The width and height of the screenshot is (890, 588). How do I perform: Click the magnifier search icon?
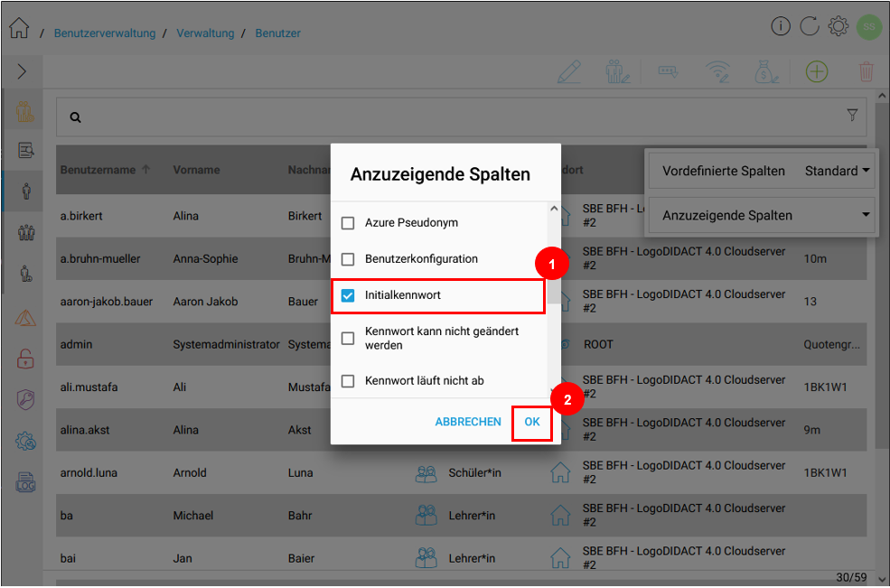point(76,117)
